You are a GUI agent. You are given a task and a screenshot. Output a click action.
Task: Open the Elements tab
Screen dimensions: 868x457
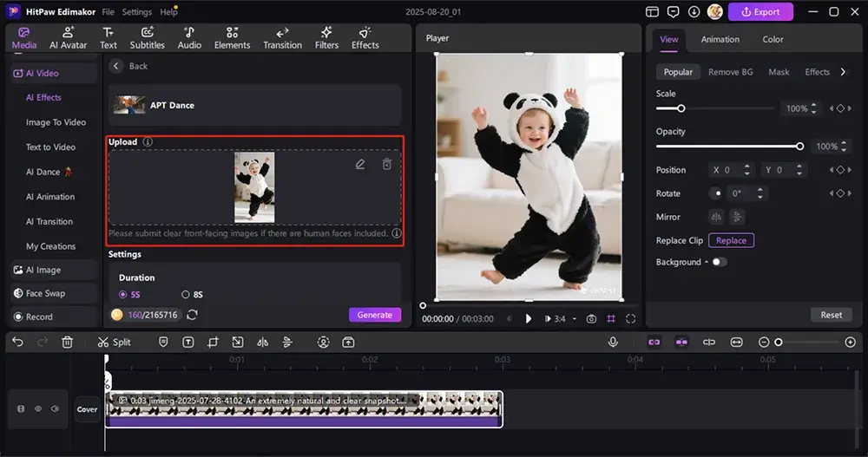click(232, 38)
